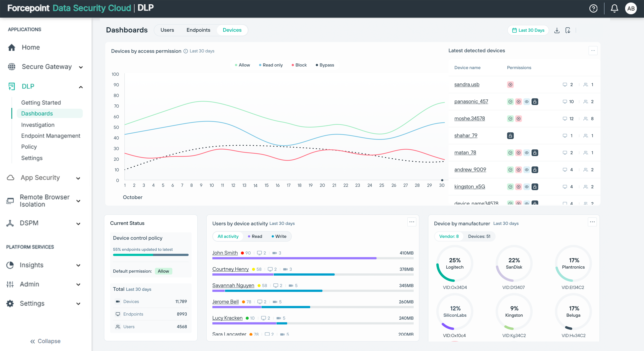Screen dimensions: 644x351
Task: Click the read-only eye icon for panasonic_457
Action: (x=526, y=102)
